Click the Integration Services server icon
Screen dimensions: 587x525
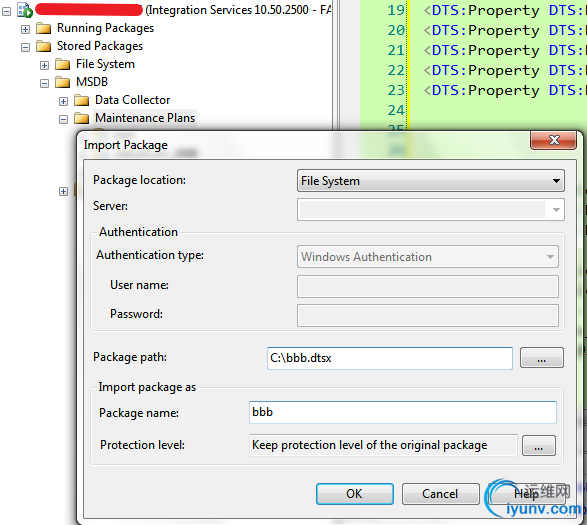(25, 10)
